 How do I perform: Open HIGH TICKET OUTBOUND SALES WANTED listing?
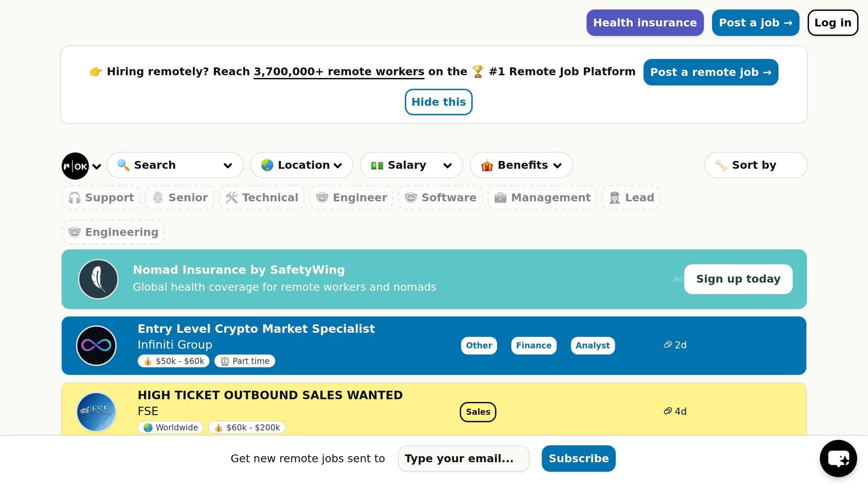(270, 395)
